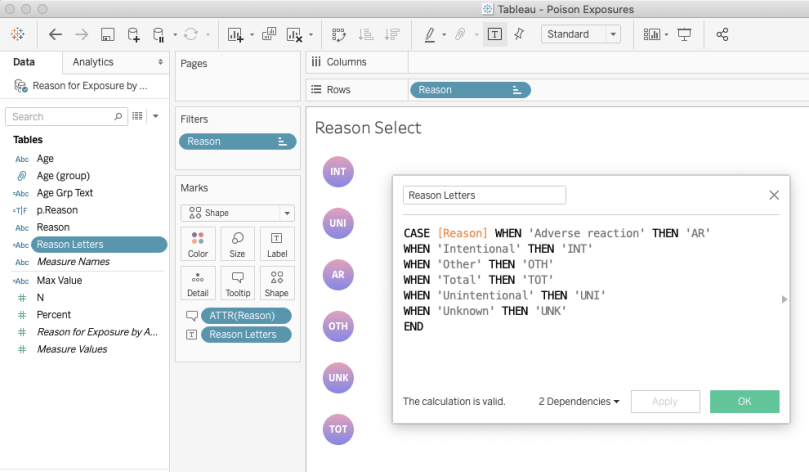Close the calculation editor dialog
809x472 pixels.
tap(773, 195)
